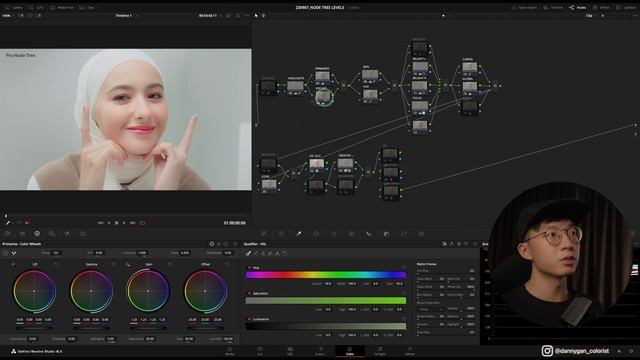
Task: Open the RGB Mixer palette
Action: (67, 233)
